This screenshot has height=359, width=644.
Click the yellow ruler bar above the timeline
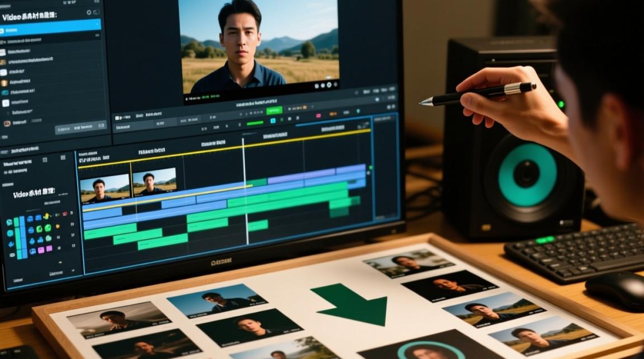(x=225, y=148)
